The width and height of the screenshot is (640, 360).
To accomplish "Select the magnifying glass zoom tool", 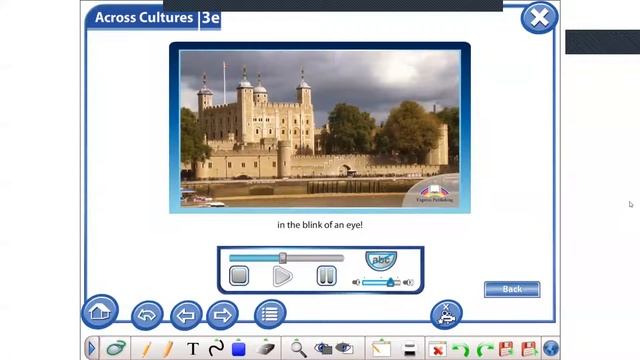I will coord(298,349).
